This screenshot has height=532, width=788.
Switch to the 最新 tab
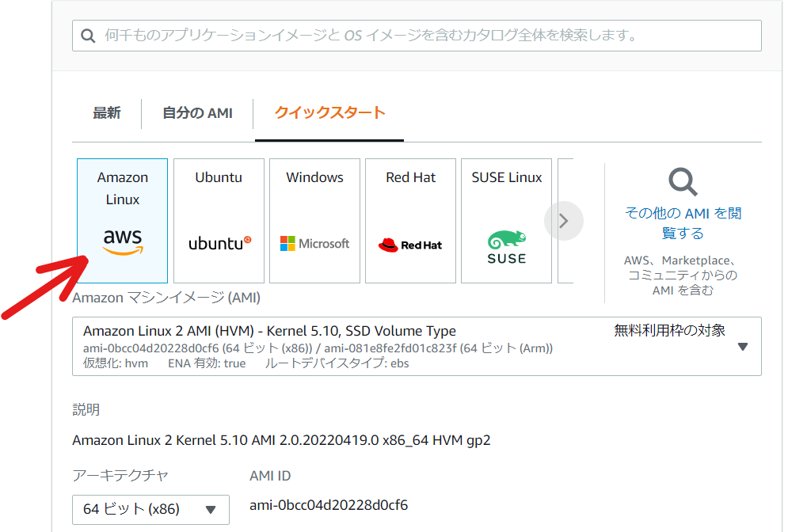(107, 113)
